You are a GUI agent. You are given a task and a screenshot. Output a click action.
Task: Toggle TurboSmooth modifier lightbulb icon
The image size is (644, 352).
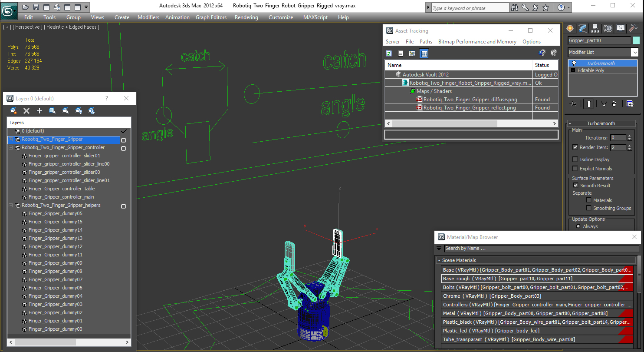click(x=574, y=63)
